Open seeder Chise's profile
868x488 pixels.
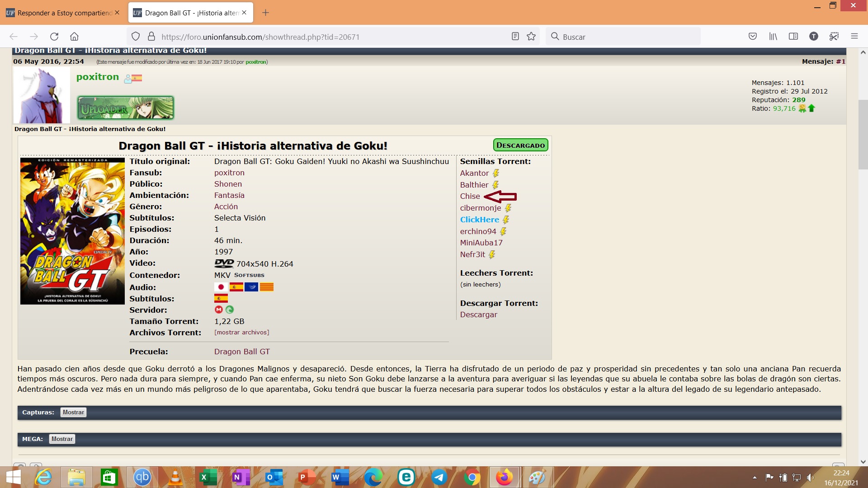[x=470, y=196]
